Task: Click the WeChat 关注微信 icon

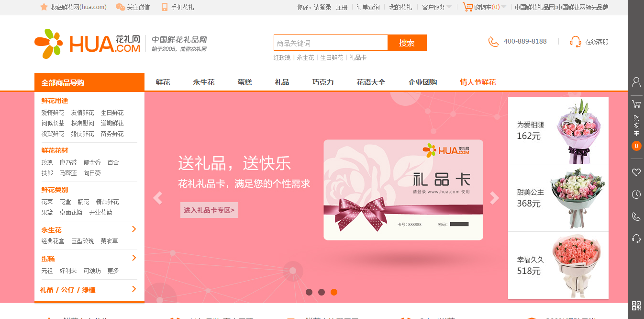Action: click(121, 7)
